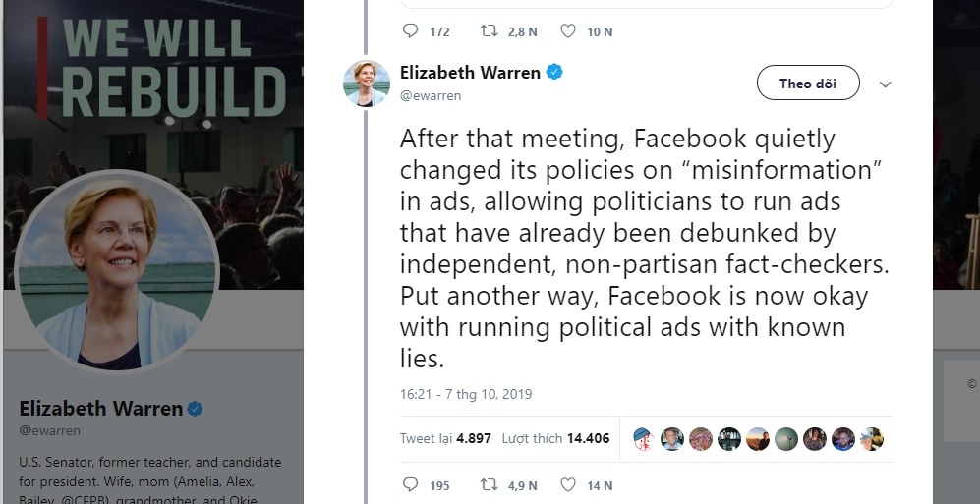Screen dimensions: 980x504
Task: Click the tweet timestamp 16:21 - 7 thg 10, 2019
Action: [x=466, y=394]
